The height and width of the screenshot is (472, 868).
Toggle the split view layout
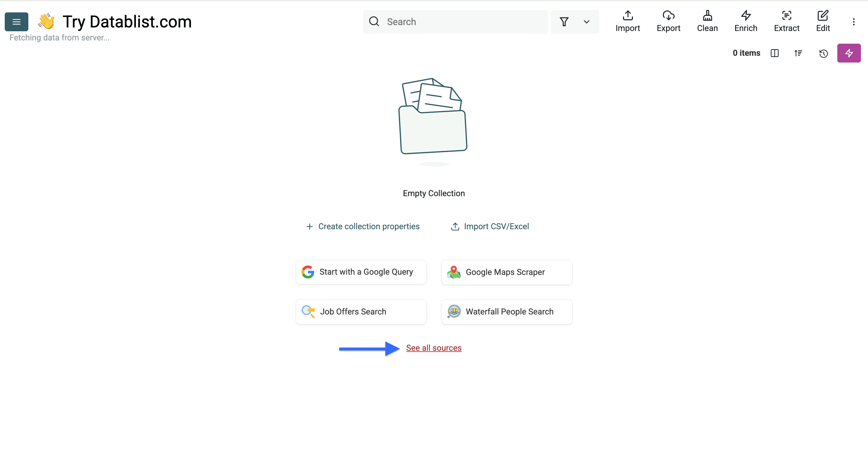pos(775,53)
